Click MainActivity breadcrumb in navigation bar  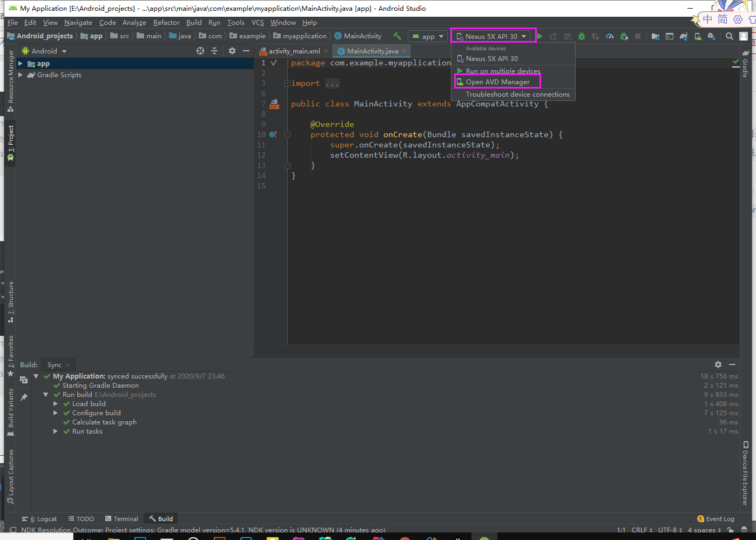(358, 36)
